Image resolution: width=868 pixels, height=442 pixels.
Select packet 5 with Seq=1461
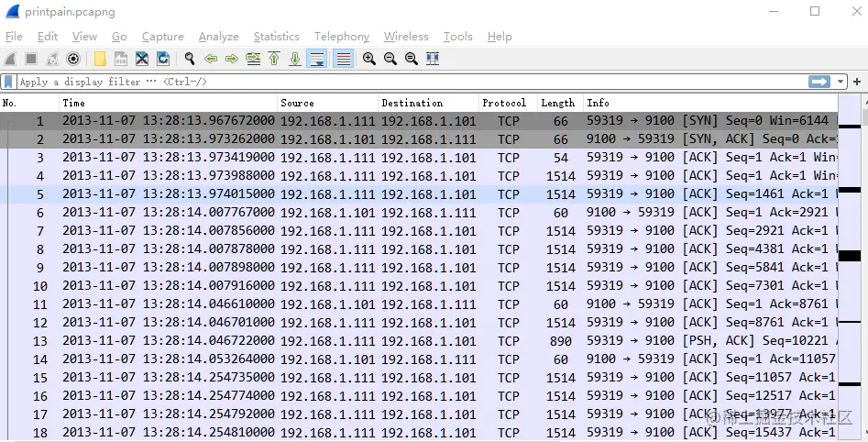pos(419,193)
